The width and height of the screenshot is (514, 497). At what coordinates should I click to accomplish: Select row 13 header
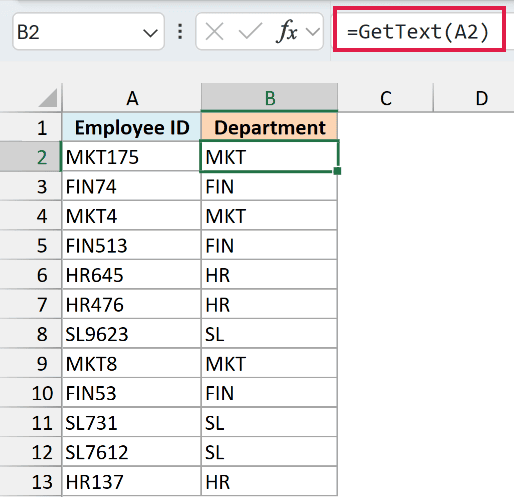coord(31,481)
